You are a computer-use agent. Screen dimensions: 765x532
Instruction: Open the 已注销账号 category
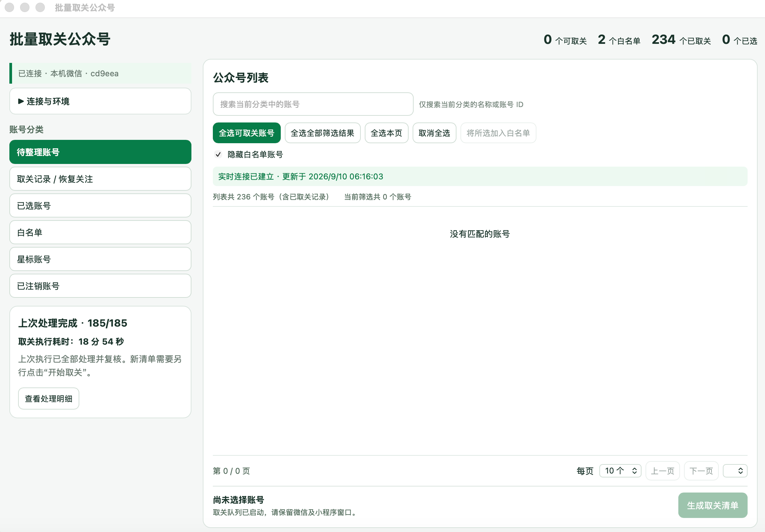tap(100, 286)
